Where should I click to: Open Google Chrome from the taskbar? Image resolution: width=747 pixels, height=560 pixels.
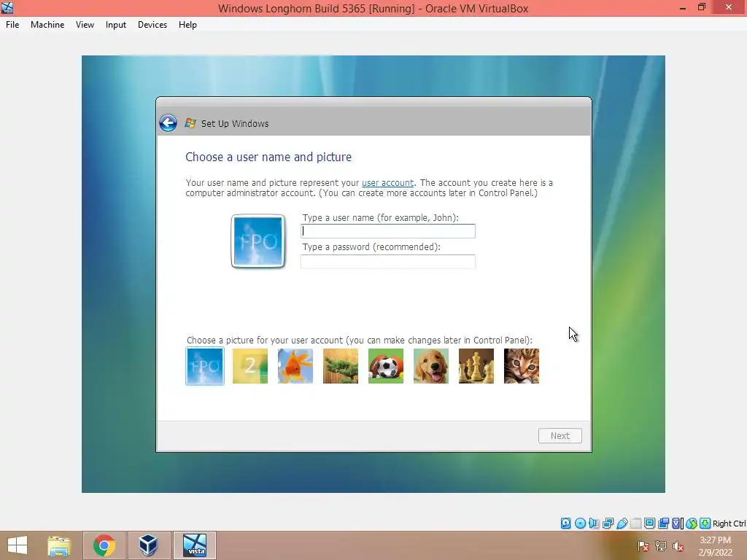tap(104, 545)
